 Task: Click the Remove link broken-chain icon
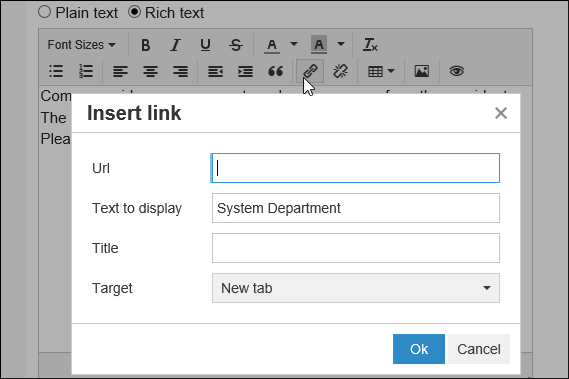point(340,71)
